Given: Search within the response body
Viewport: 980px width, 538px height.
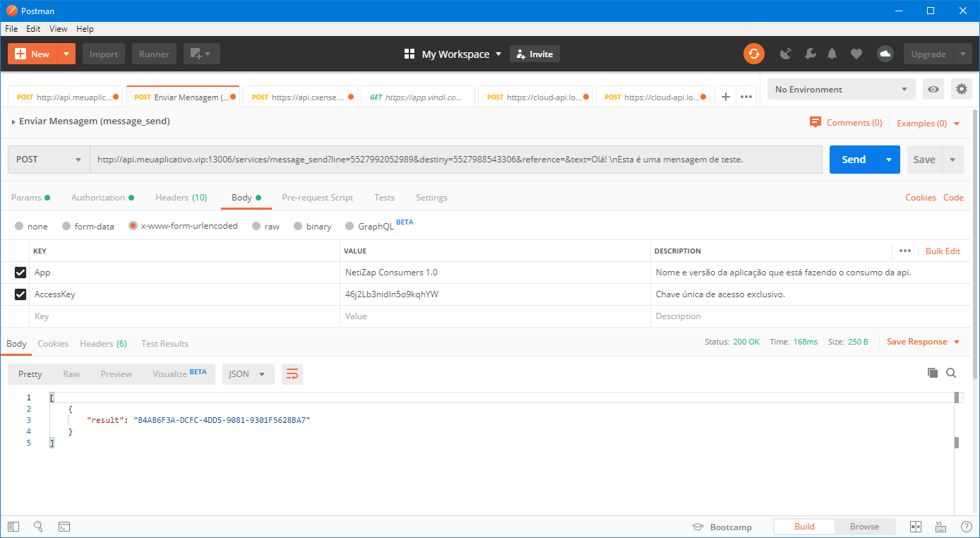Looking at the screenshot, I should tap(951, 373).
